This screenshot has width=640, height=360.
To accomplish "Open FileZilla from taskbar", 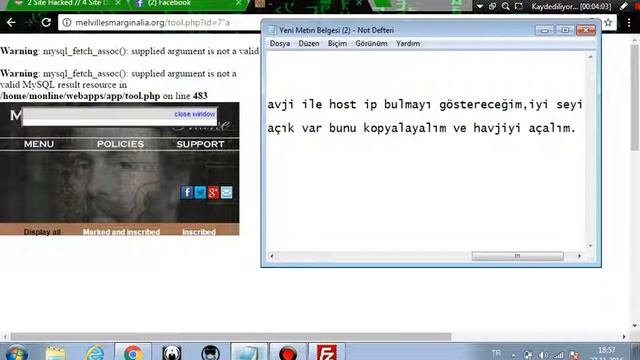I will click(x=327, y=353).
